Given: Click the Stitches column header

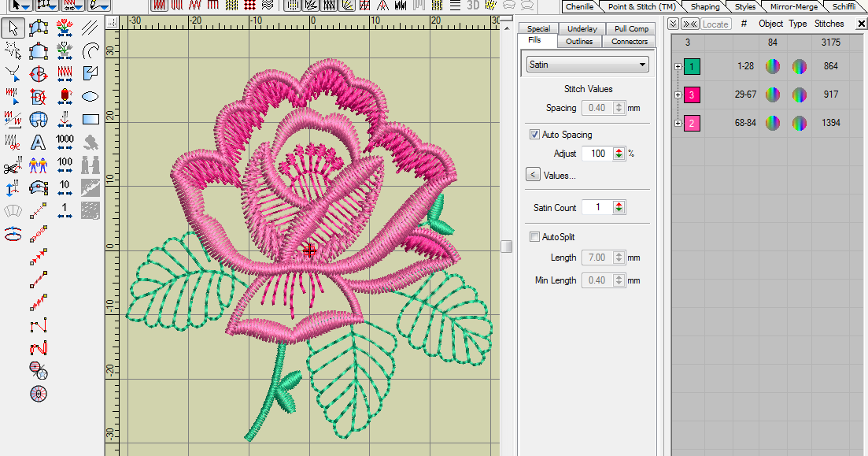Looking at the screenshot, I should 829,24.
